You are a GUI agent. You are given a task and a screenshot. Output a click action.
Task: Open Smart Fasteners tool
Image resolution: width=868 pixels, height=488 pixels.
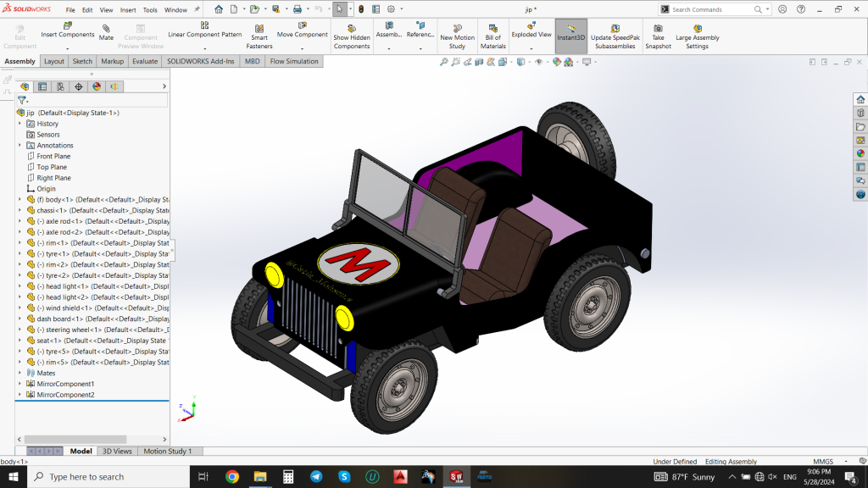pyautogui.click(x=259, y=36)
